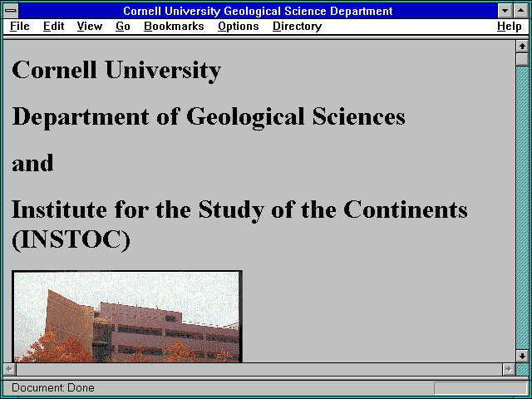Open the File menu
532x399 pixels.
click(x=20, y=26)
